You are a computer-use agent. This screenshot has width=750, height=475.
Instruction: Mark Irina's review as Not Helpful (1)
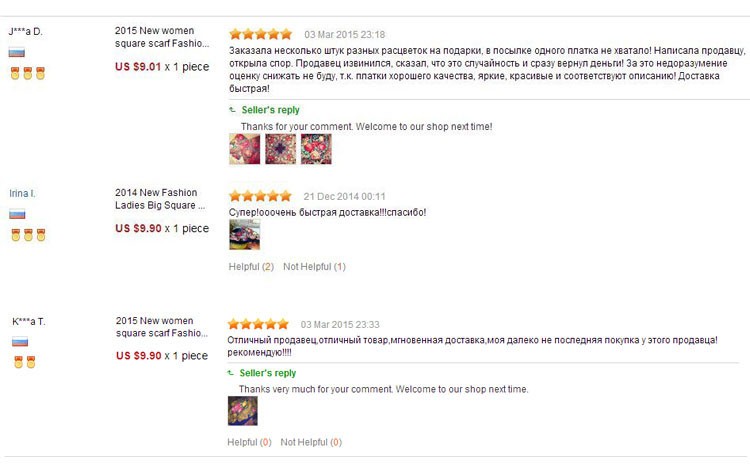[x=314, y=266]
